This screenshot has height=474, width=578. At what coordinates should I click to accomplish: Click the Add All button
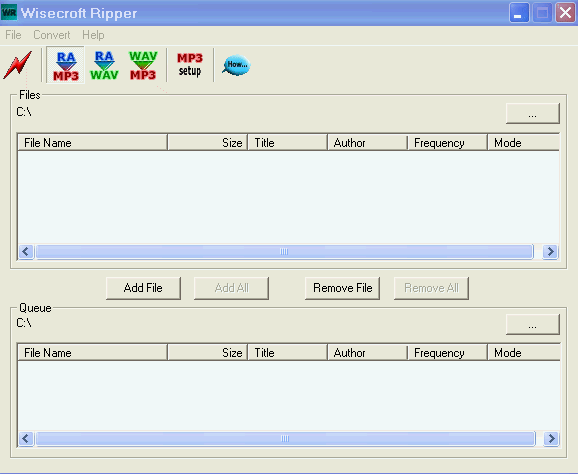click(x=231, y=288)
